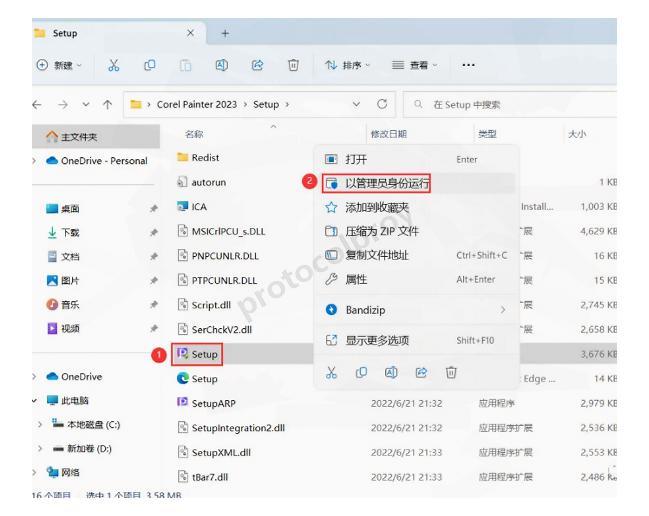Select the SetupIntegration2.dll file
The image size is (649, 516).
[231, 427]
